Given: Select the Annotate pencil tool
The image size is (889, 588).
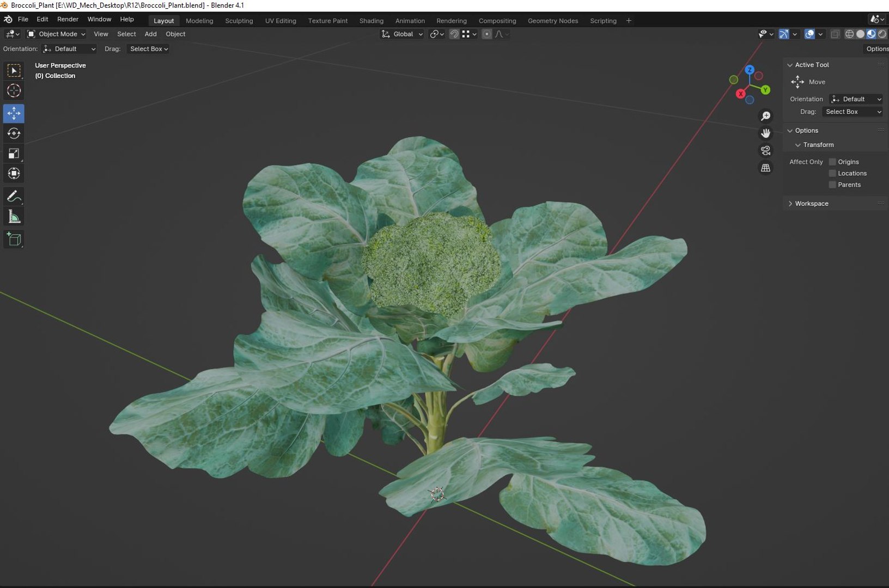Looking at the screenshot, I should coord(14,197).
